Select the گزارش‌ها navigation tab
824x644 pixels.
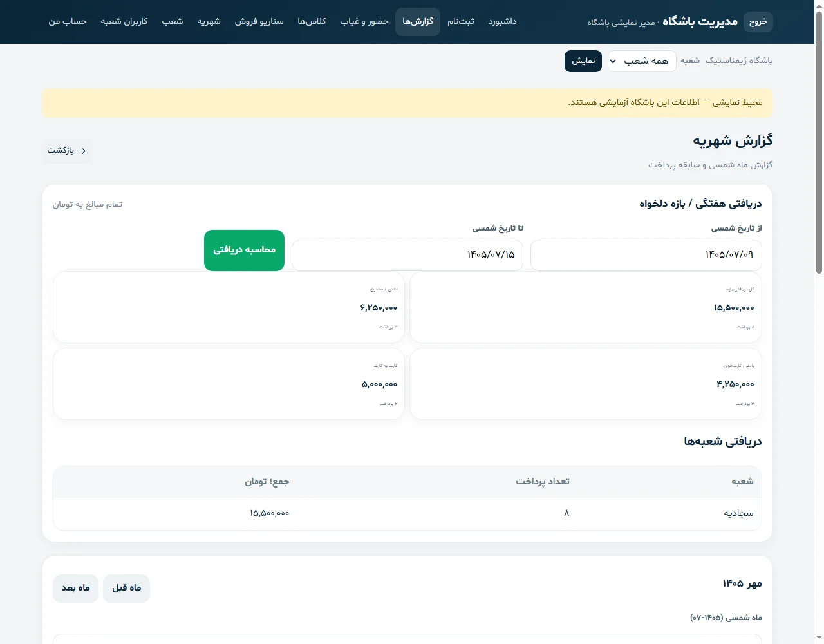coord(418,22)
